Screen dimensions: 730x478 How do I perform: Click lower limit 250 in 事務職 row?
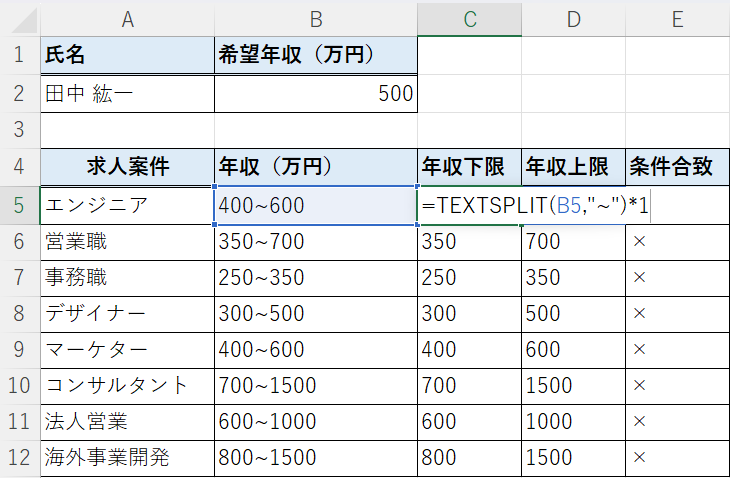coord(470,278)
